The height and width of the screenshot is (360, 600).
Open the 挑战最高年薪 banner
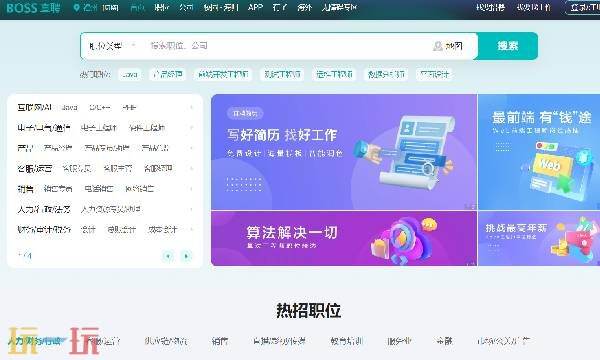pos(539,238)
